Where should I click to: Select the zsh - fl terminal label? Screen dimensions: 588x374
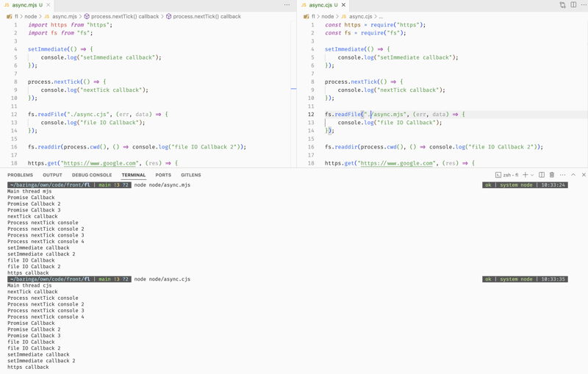pyautogui.click(x=507, y=175)
